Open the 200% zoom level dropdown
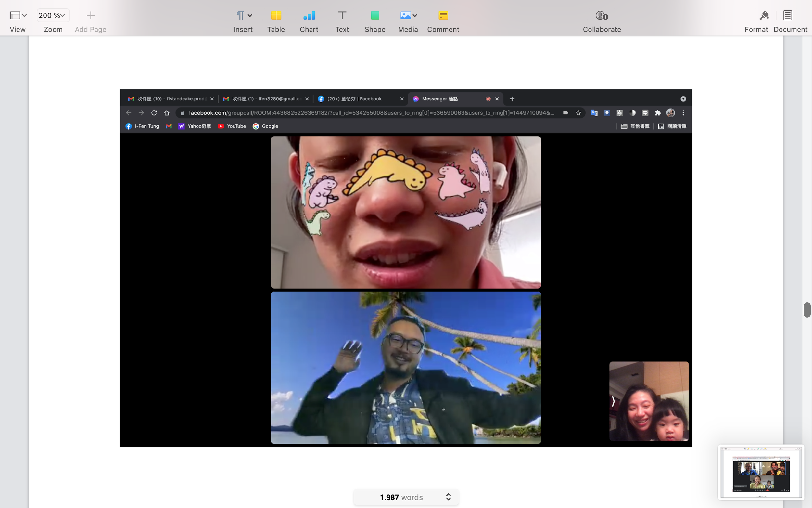 pyautogui.click(x=53, y=16)
